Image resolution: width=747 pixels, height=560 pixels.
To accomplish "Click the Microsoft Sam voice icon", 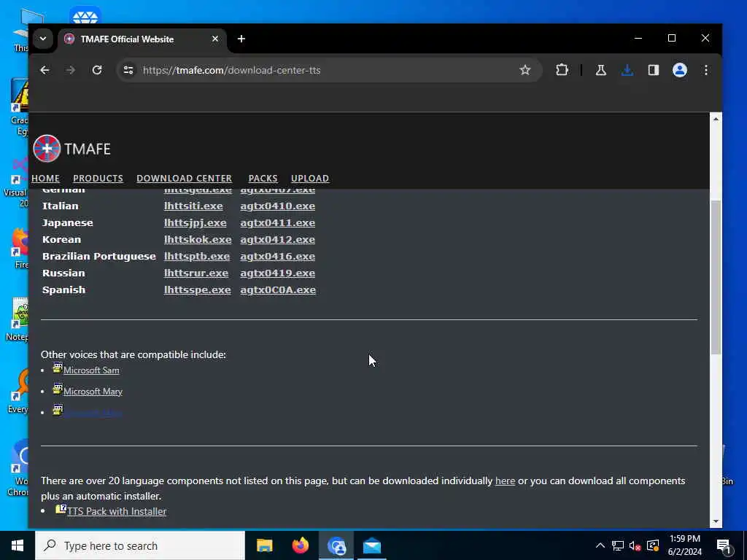I will [58, 367].
